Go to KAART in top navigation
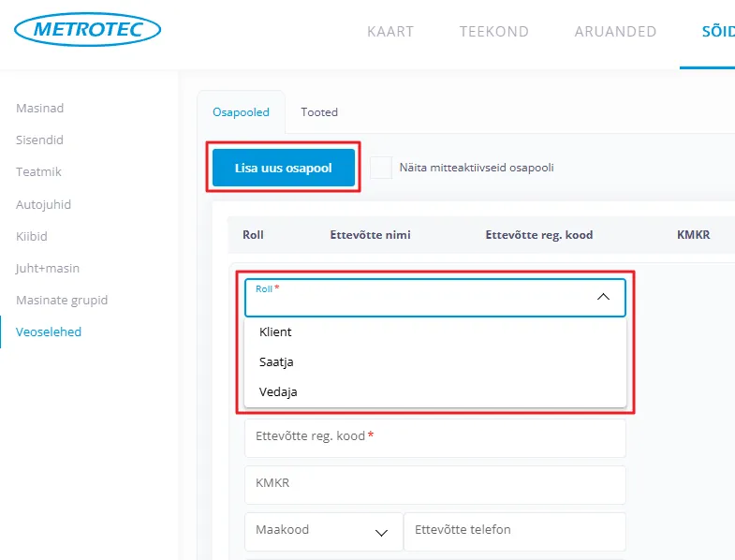The height and width of the screenshot is (560, 735). [390, 32]
